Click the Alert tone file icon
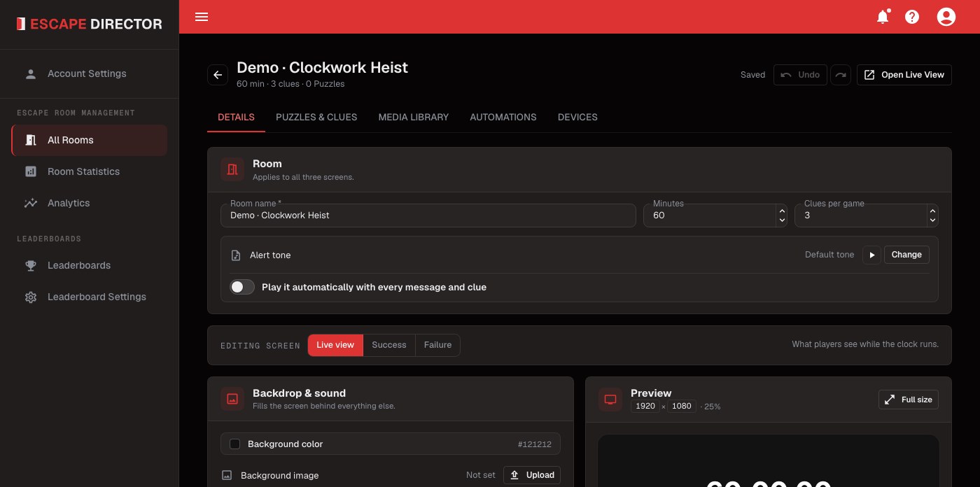Image resolution: width=980 pixels, height=487 pixels. pos(236,255)
